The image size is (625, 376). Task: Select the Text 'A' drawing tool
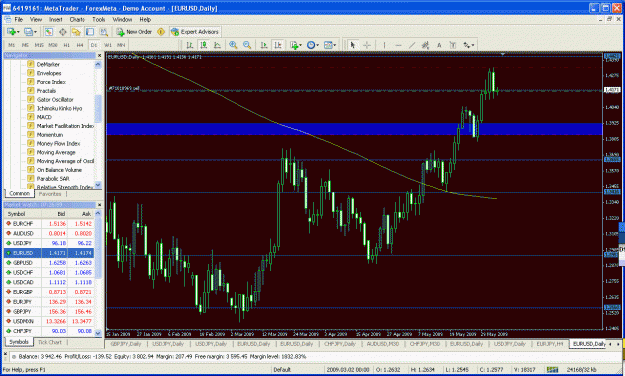(x=439, y=45)
